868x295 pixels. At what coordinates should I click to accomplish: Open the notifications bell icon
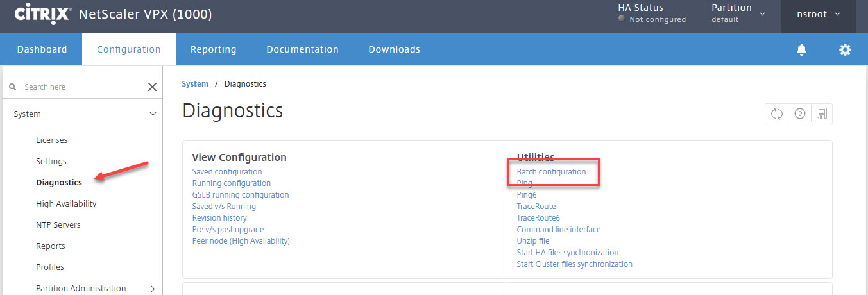tap(801, 50)
